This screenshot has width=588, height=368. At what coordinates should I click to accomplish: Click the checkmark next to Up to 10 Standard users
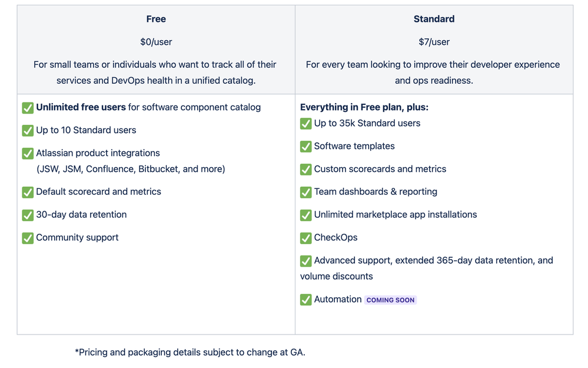pyautogui.click(x=28, y=131)
